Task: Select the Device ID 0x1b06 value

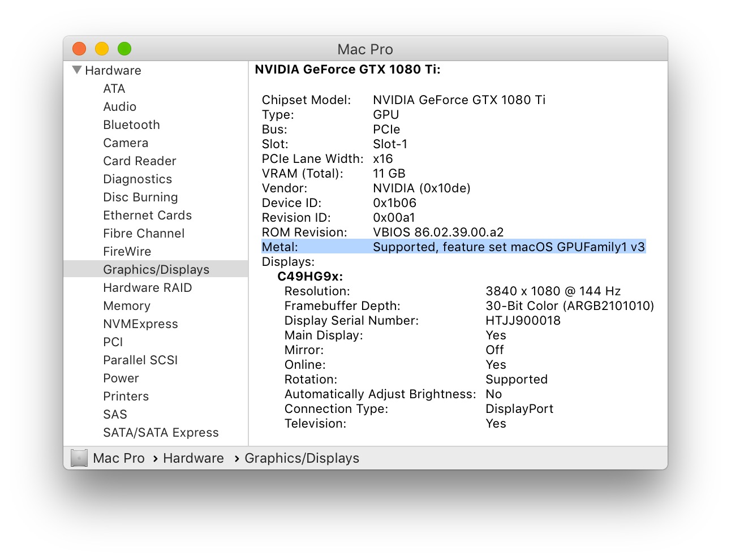Action: (x=394, y=203)
